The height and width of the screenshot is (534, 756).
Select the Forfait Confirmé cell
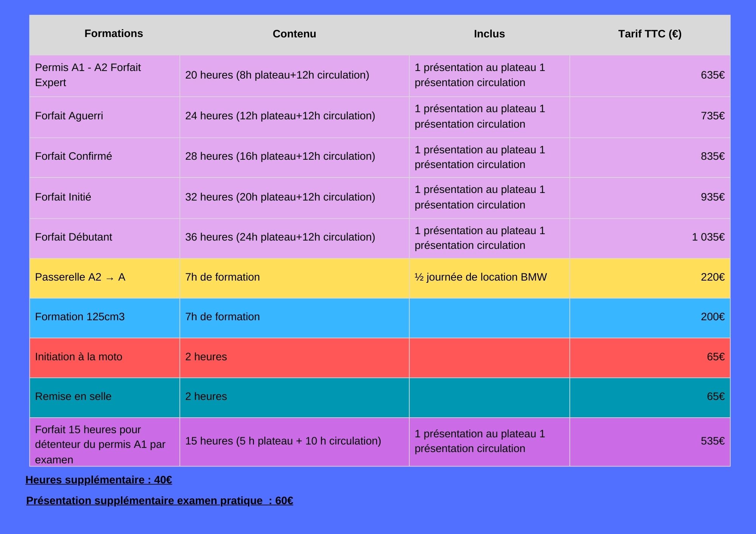pyautogui.click(x=73, y=156)
